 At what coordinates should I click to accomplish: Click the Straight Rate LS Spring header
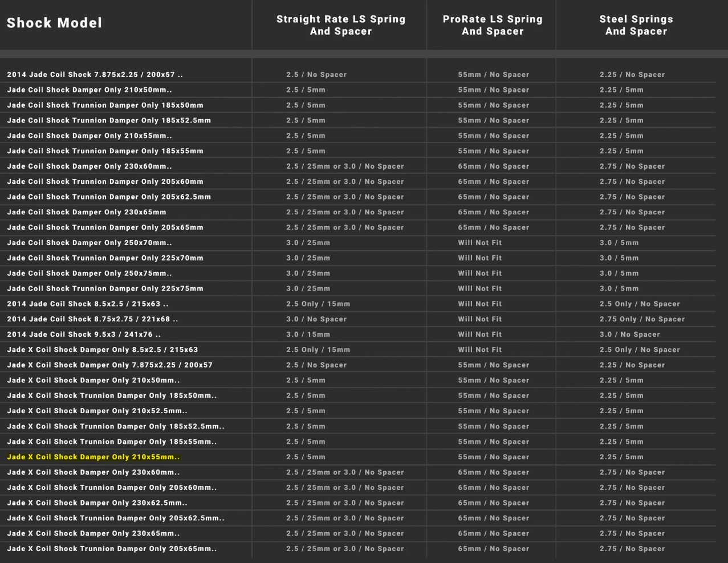point(340,25)
